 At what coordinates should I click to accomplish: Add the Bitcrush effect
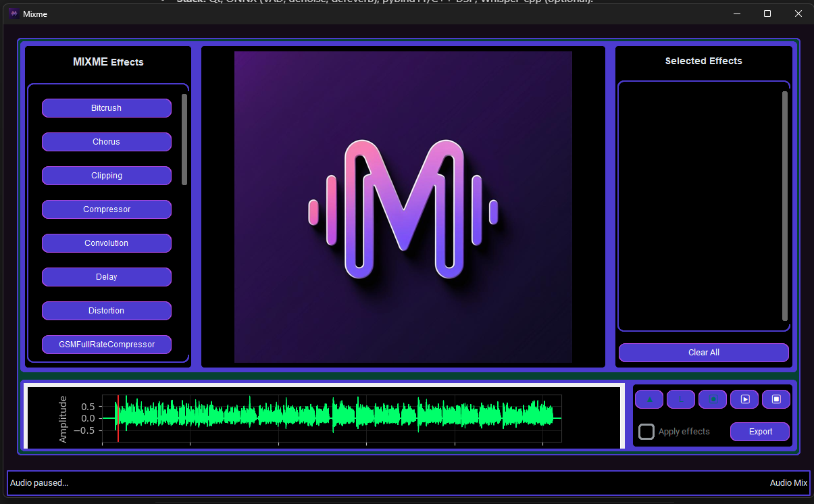point(107,108)
